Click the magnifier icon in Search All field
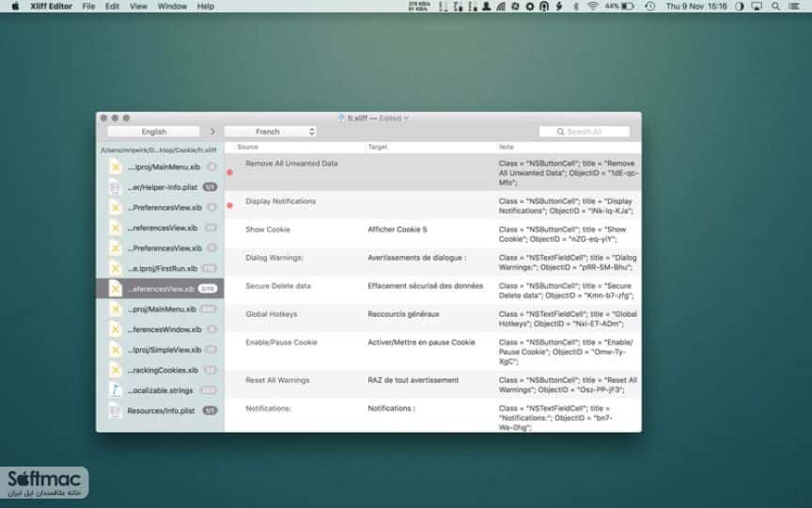 [560, 132]
